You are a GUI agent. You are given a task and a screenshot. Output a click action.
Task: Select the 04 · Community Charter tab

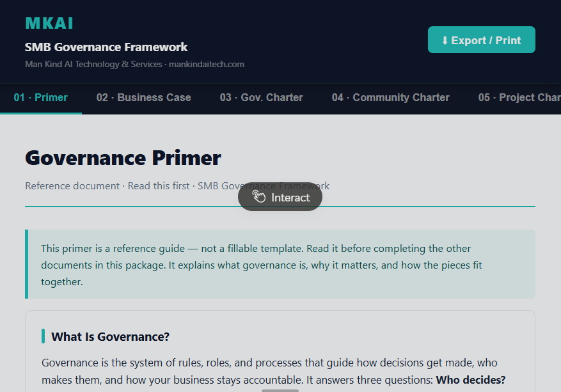click(390, 98)
